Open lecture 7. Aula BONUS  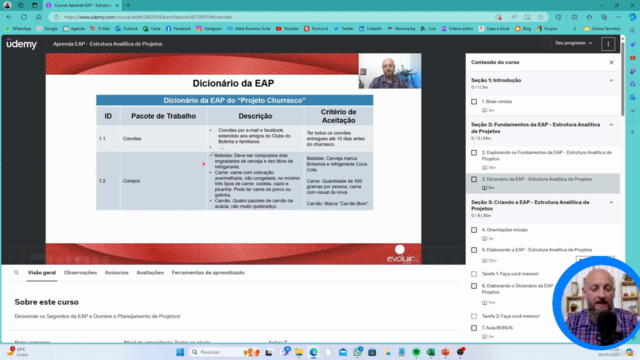[x=497, y=328]
